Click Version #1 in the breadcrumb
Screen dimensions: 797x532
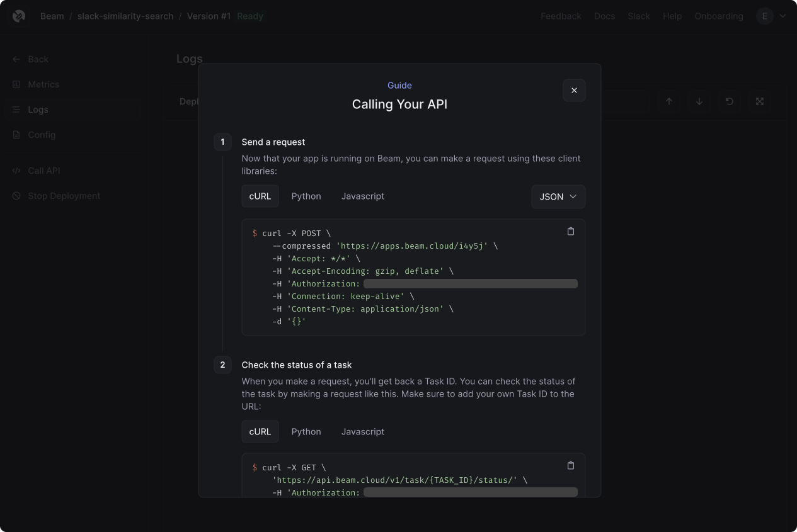click(x=209, y=16)
